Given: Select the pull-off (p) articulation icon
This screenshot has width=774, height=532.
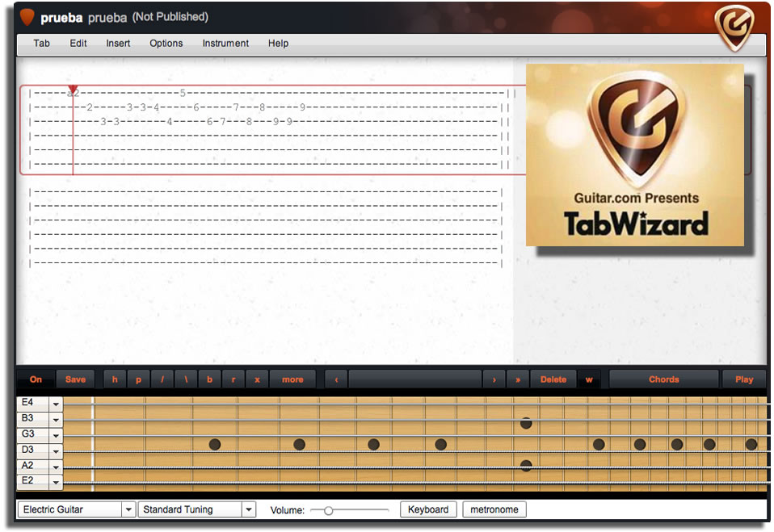Looking at the screenshot, I should click(x=137, y=379).
